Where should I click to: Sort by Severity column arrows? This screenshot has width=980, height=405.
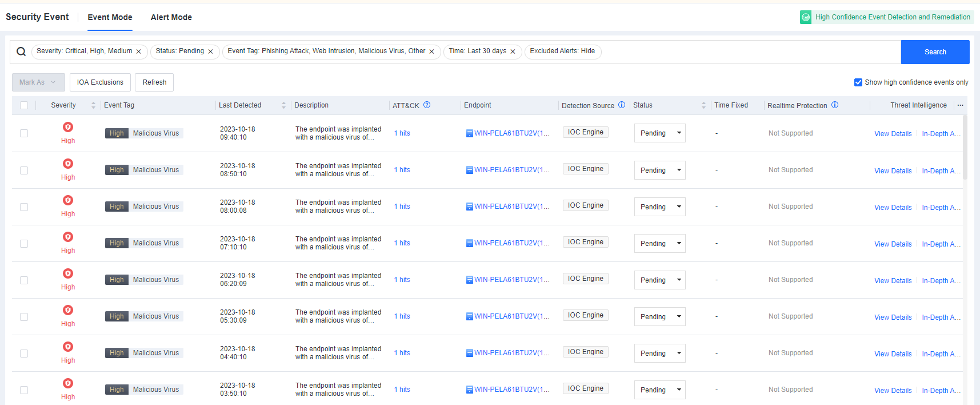93,105
